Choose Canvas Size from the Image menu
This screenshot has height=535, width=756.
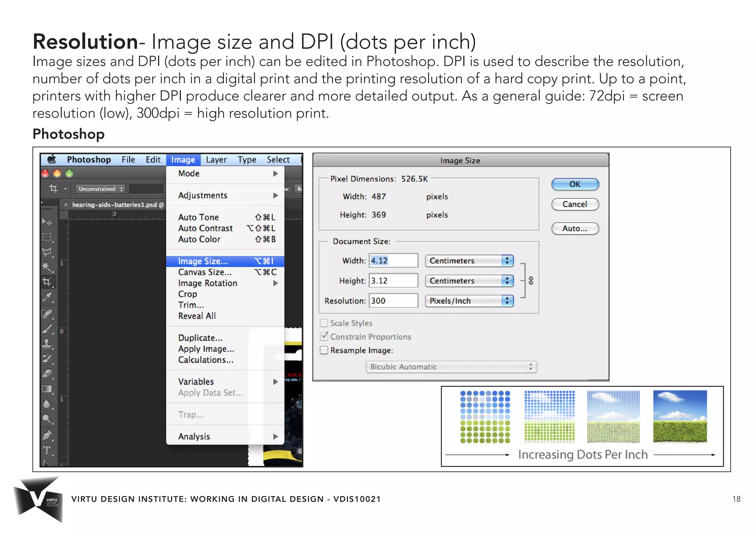tap(225, 272)
